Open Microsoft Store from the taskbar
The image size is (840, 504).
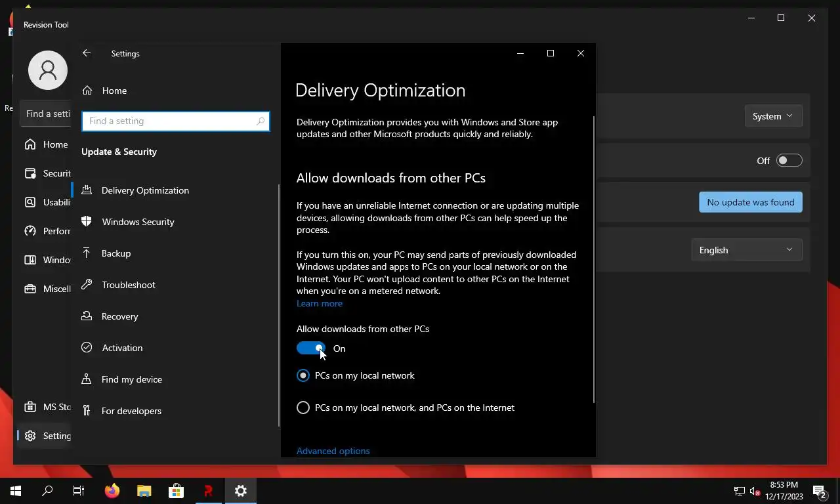click(176, 491)
